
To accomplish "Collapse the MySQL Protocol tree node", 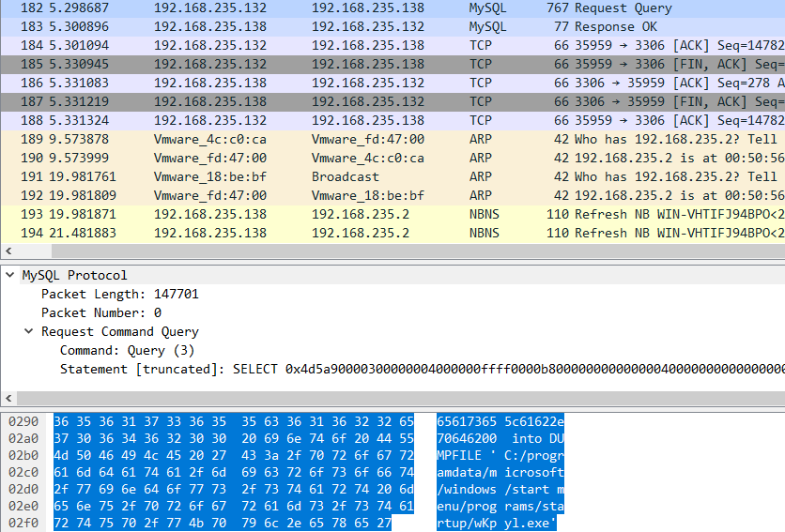I will (x=10, y=276).
